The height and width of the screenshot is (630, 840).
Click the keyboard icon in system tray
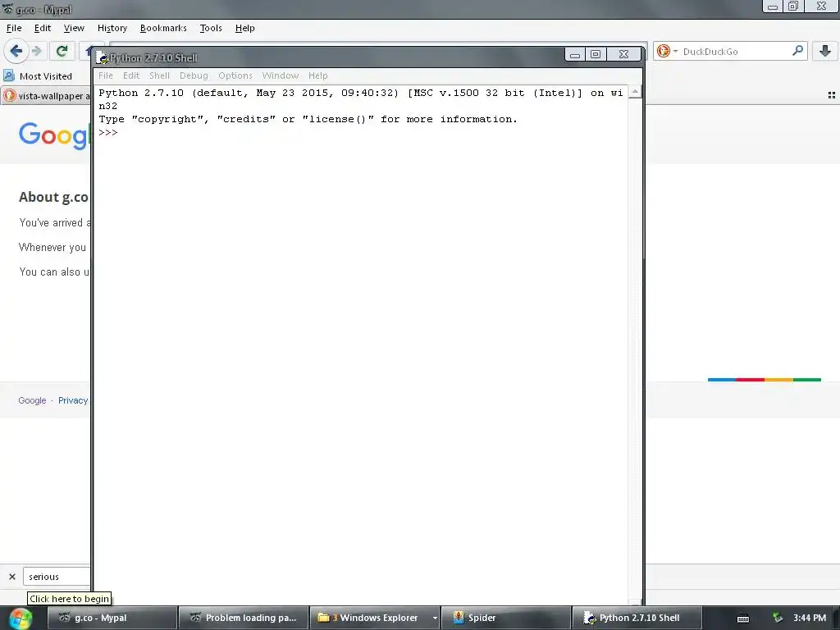(x=743, y=619)
